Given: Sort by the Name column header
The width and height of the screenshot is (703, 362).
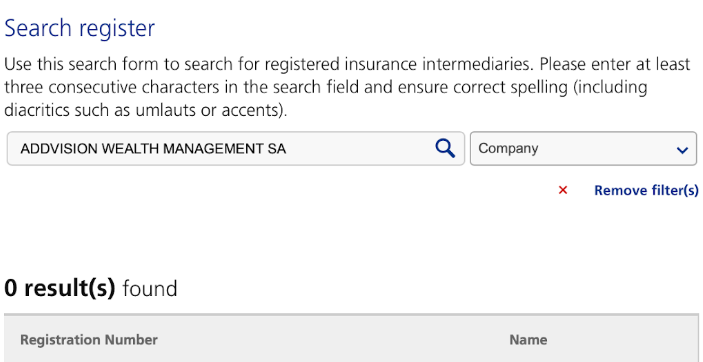Looking at the screenshot, I should (528, 340).
